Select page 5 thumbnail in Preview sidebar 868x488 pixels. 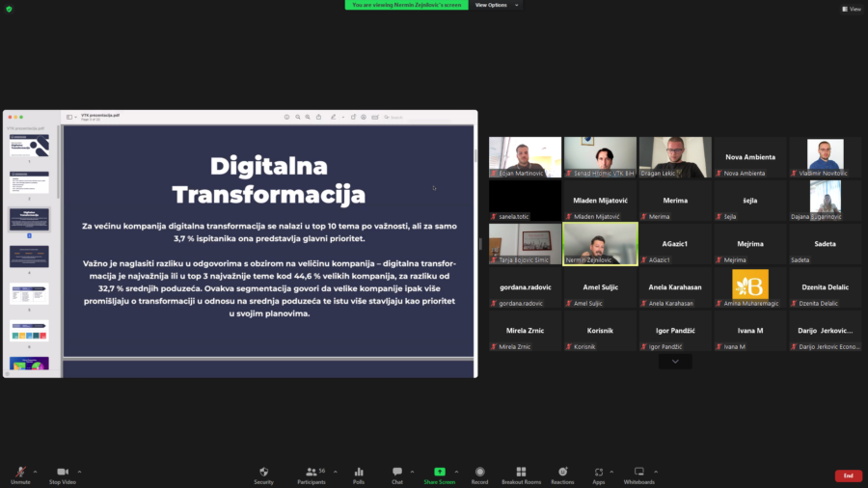click(x=29, y=294)
